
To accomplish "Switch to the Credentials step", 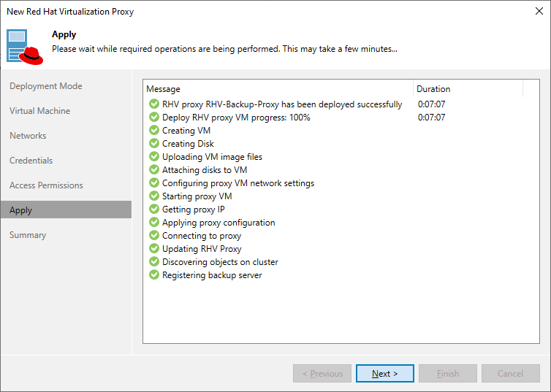I will 31,161.
